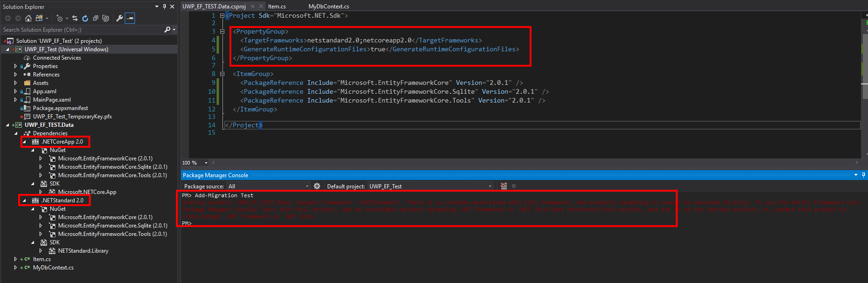Expand the References node
The width and height of the screenshot is (868, 283).
(x=15, y=75)
